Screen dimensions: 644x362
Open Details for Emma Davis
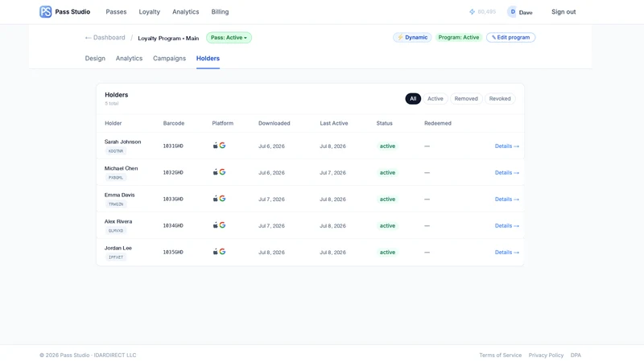pyautogui.click(x=507, y=199)
